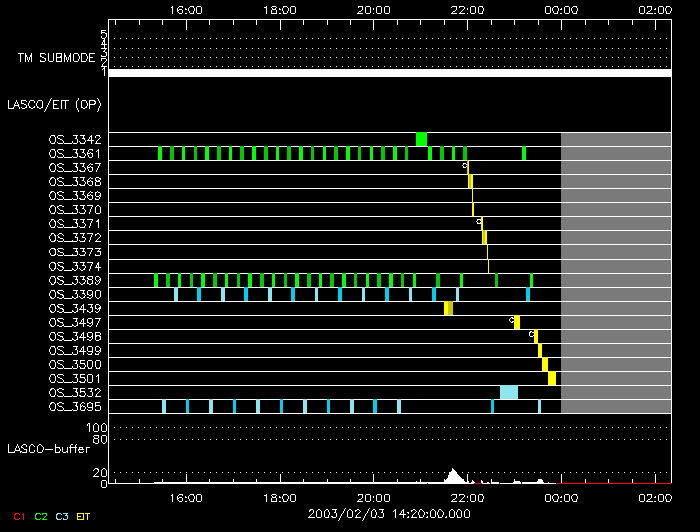Select the yellow block in row OS_3499
Viewport: 700px width, 532px height.
pos(540,350)
